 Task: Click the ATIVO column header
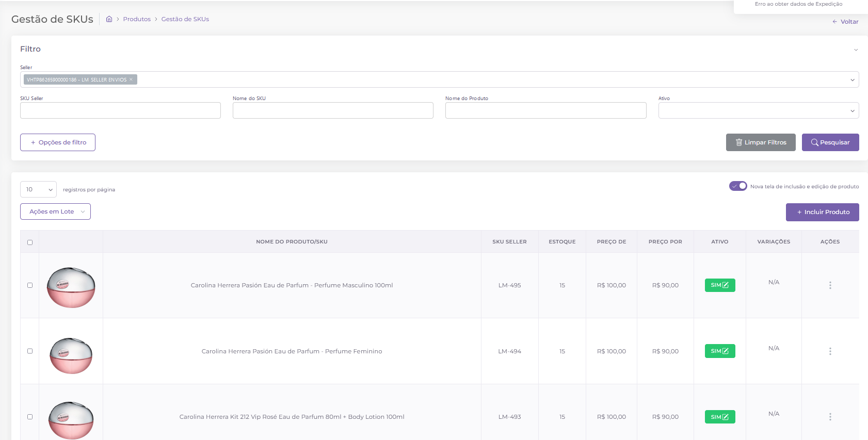[x=720, y=241]
